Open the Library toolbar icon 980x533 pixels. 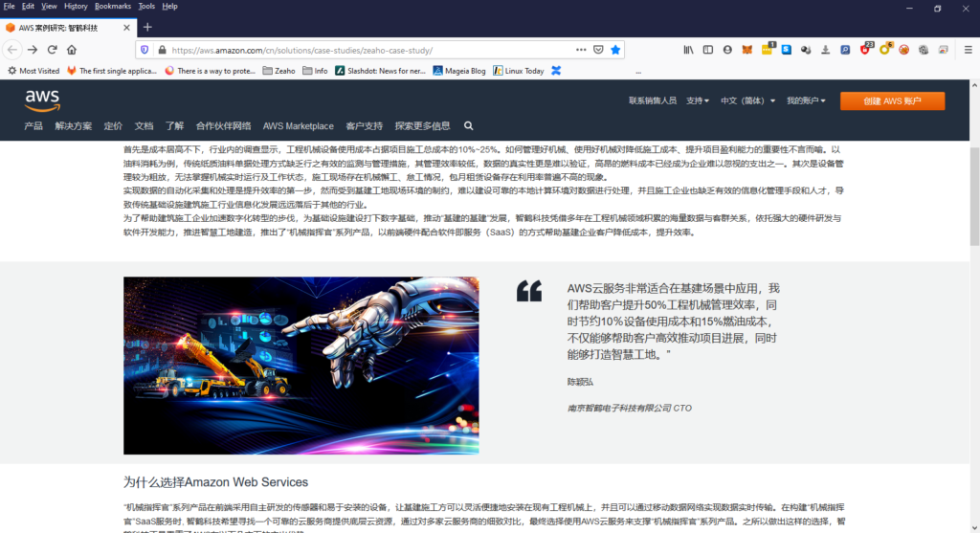tap(688, 50)
